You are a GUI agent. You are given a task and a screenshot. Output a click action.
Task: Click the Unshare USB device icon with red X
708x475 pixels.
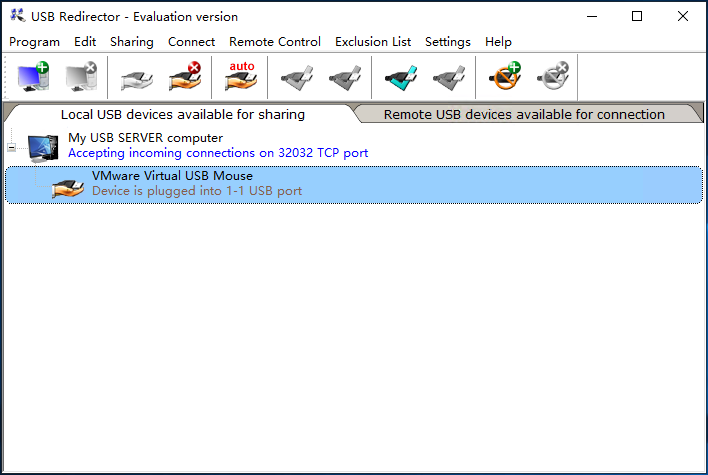185,77
